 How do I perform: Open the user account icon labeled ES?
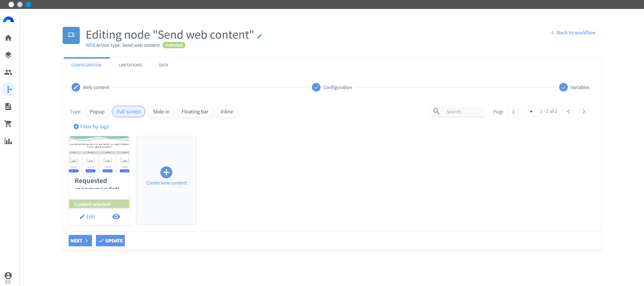coord(8,277)
